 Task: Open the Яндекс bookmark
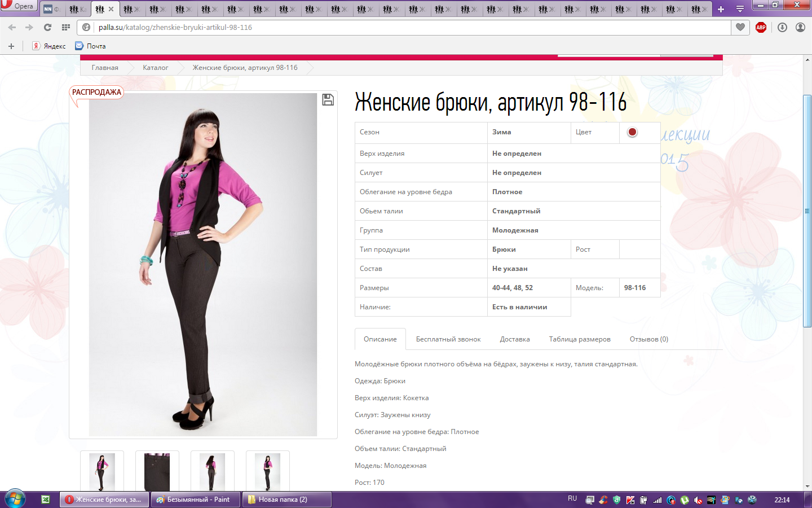click(49, 46)
